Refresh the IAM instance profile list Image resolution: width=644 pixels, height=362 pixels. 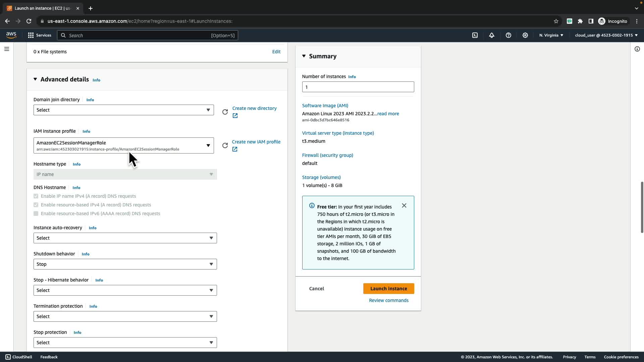tap(225, 145)
